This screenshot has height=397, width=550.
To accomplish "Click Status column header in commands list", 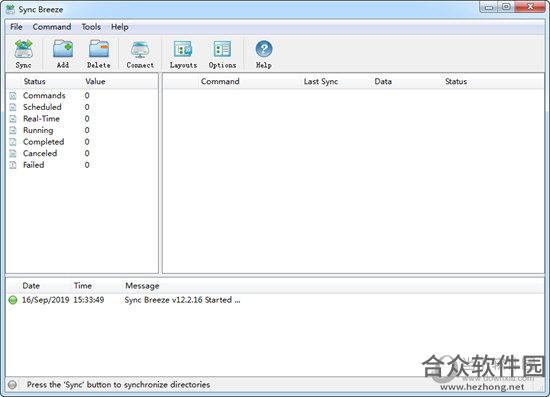I will tap(456, 81).
